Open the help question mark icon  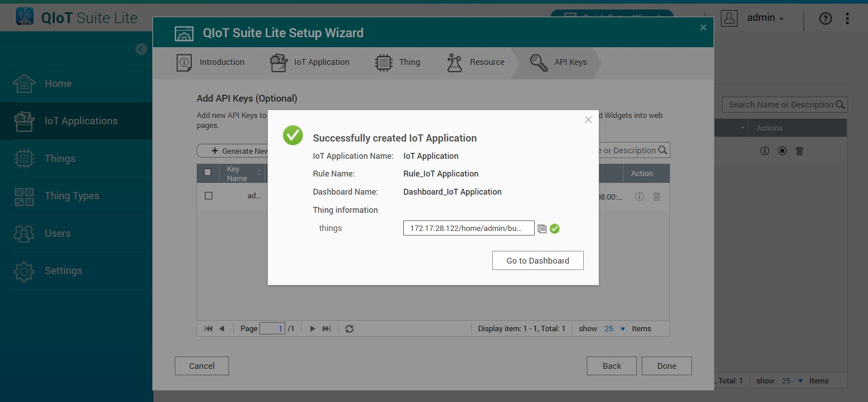click(825, 19)
